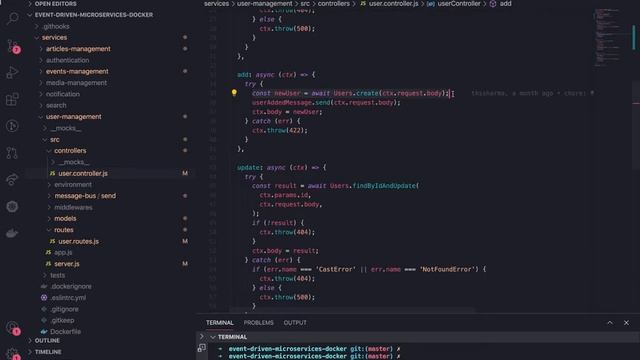The image size is (640, 360).
Task: Expand the .githooks folder
Action: click(x=56, y=26)
